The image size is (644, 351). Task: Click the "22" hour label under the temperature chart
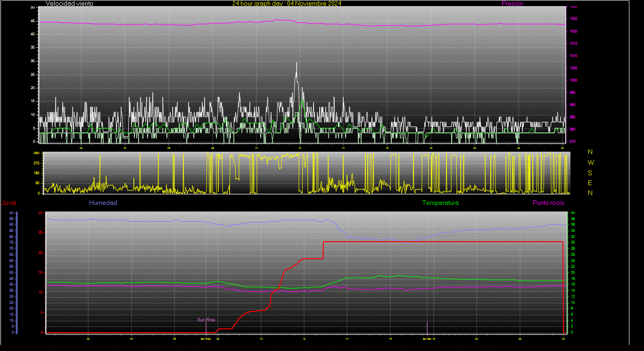[x=520, y=338]
